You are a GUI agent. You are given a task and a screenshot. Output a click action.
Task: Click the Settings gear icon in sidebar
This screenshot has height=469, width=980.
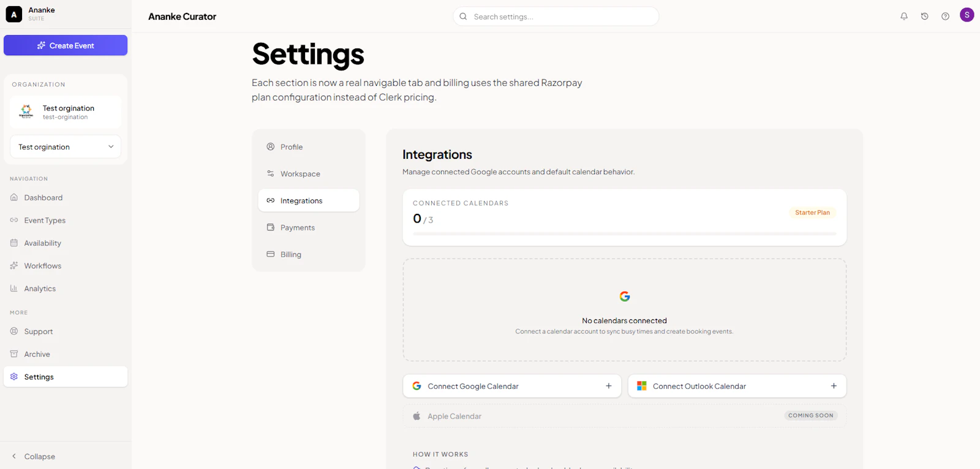point(14,376)
